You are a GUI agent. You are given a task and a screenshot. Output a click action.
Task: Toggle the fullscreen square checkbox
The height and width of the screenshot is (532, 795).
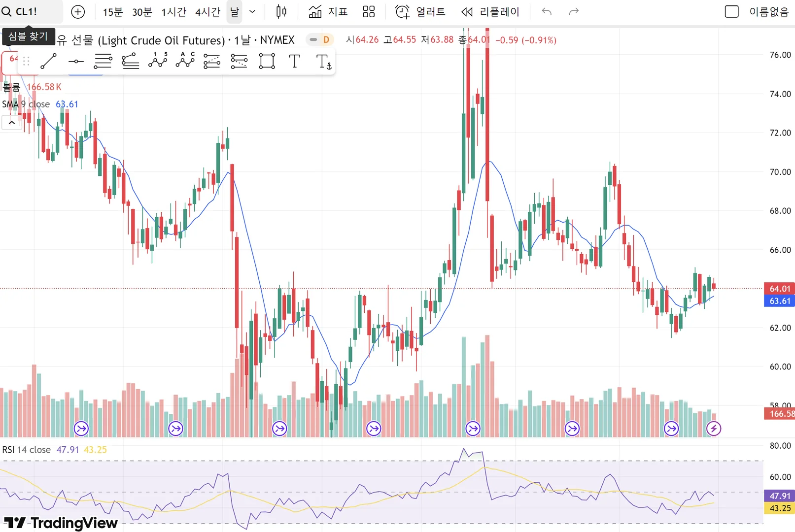pos(731,11)
